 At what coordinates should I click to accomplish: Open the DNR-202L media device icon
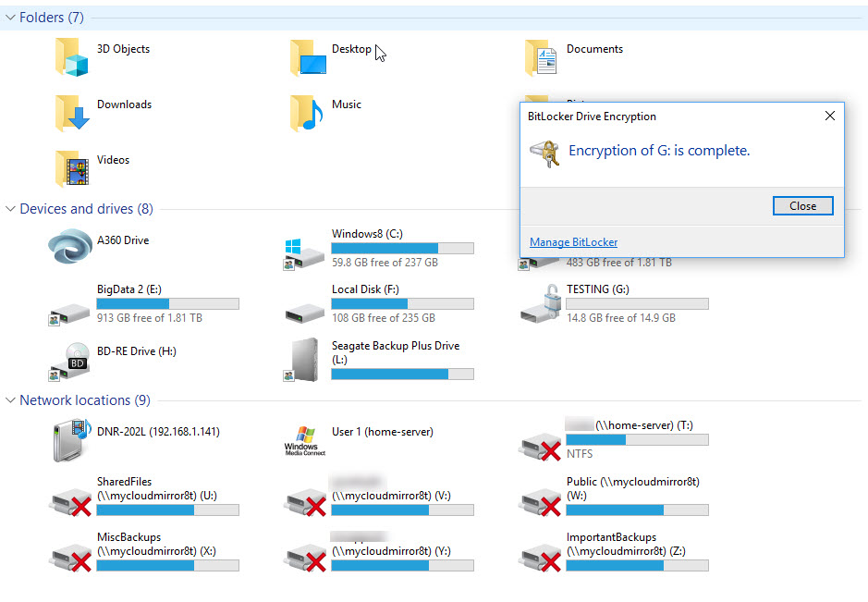click(x=72, y=441)
